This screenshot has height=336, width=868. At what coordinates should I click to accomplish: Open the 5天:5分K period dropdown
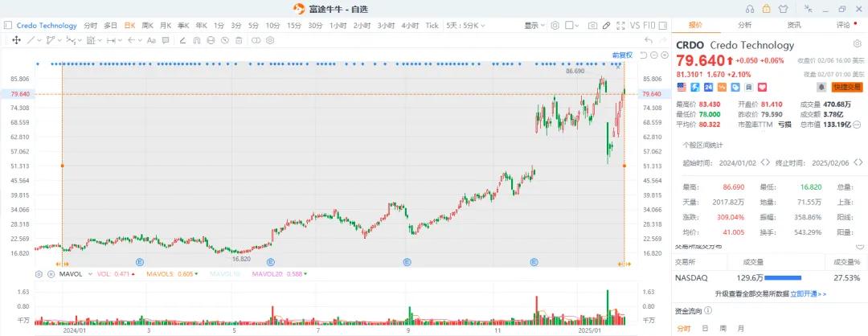tap(465, 26)
